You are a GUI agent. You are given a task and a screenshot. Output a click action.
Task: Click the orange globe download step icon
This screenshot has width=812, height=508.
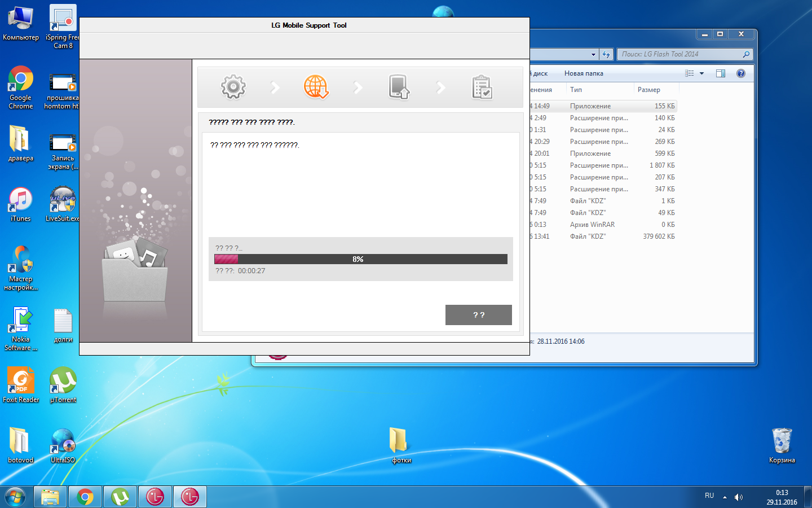coord(316,87)
